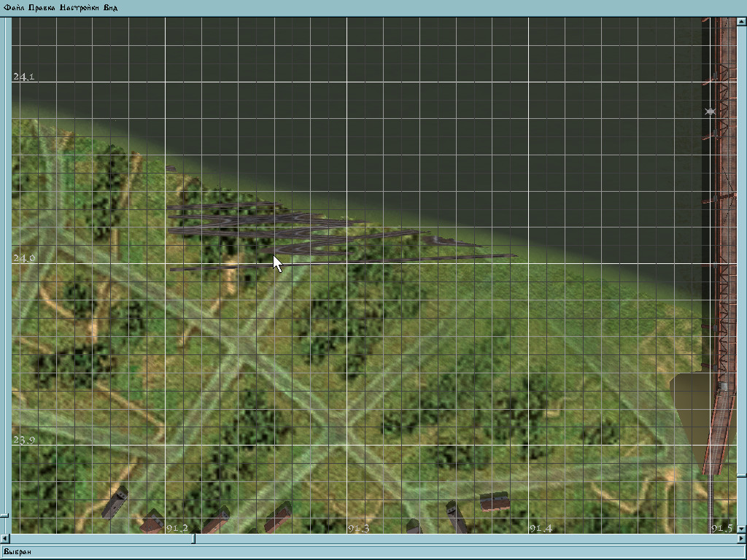Click the horizontal scrollbar right arrow
Viewport: 747px width, 560px height.
(x=742, y=539)
